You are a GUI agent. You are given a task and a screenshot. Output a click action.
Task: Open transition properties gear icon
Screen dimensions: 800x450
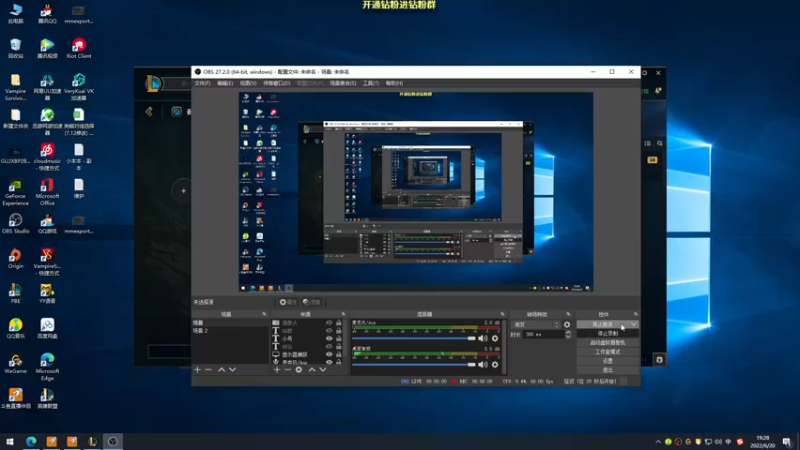567,324
